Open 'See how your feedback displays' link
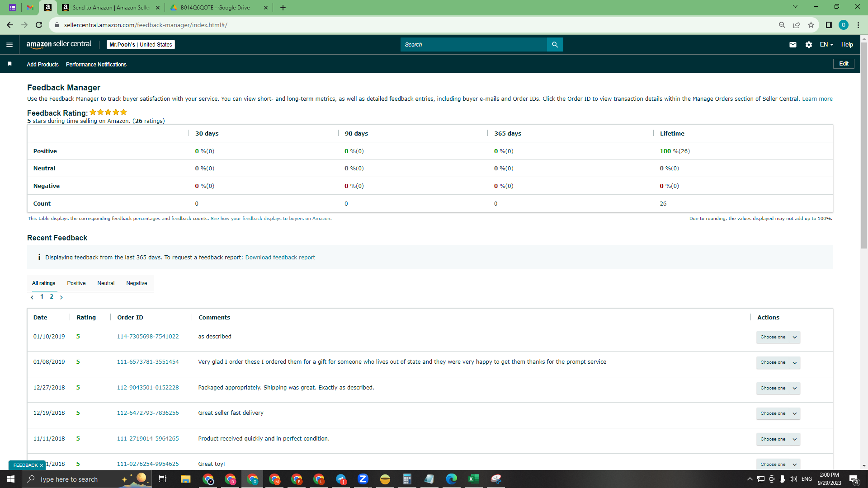The height and width of the screenshot is (488, 868). tap(270, 219)
